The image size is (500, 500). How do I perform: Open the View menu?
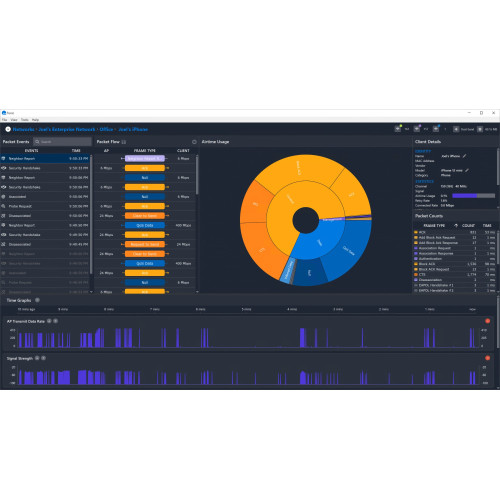coord(14,119)
